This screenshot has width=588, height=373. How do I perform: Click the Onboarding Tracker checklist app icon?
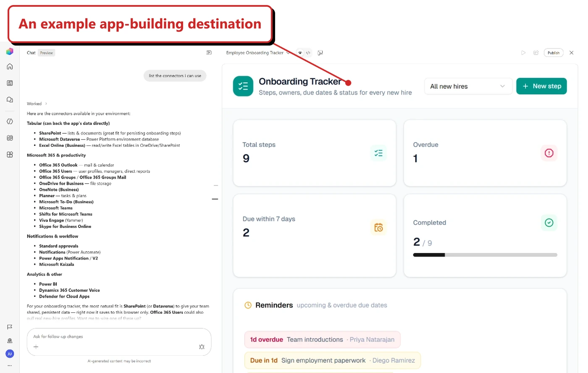[243, 86]
